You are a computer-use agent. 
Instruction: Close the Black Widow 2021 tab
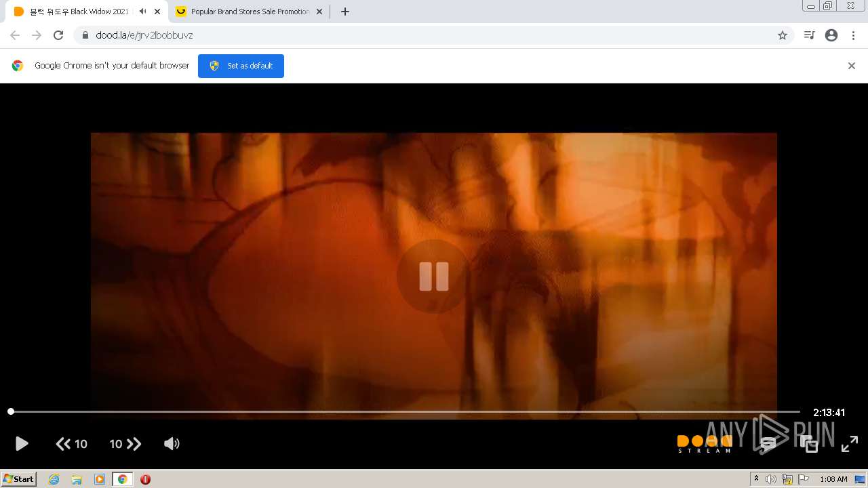[x=157, y=12]
